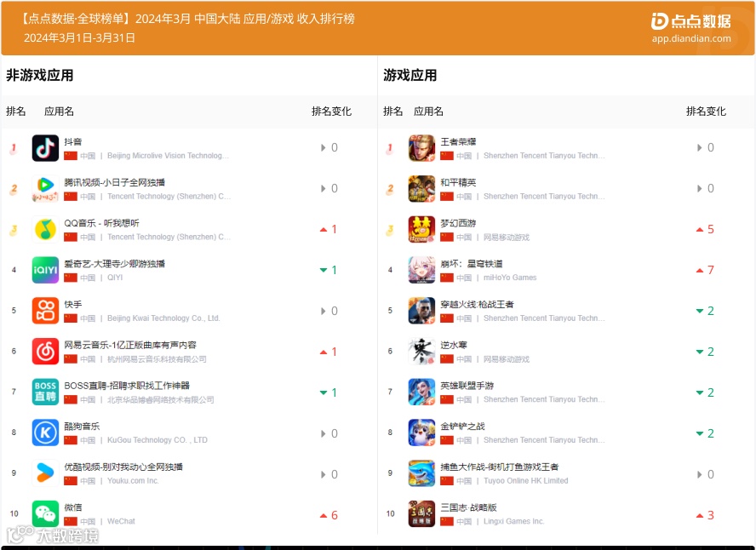Screen dimensions: 756x550
Task: Click publisher text miHoYo Games
Action: pos(510,278)
